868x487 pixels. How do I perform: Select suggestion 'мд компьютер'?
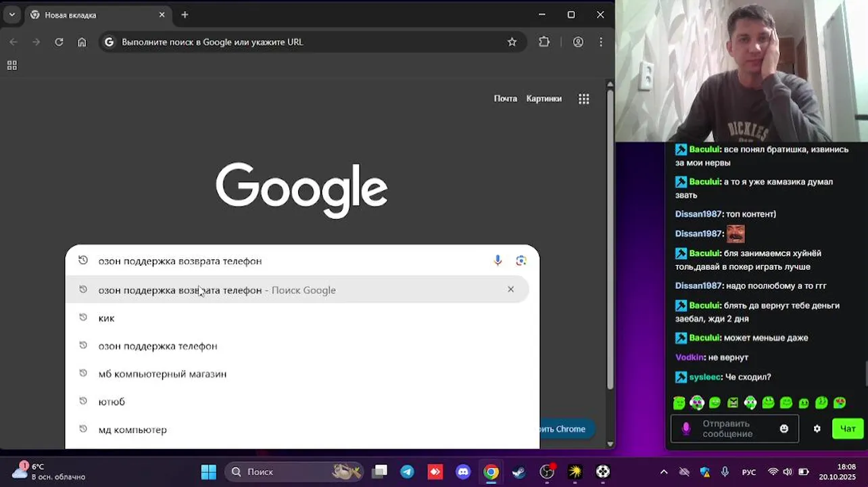(x=297, y=430)
